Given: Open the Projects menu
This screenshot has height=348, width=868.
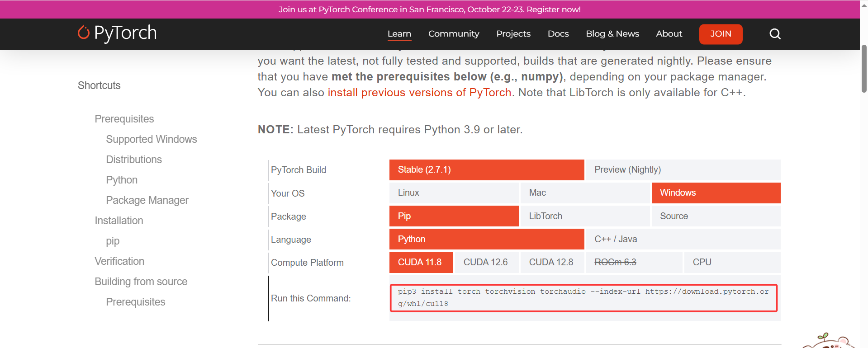Looking at the screenshot, I should coord(513,34).
